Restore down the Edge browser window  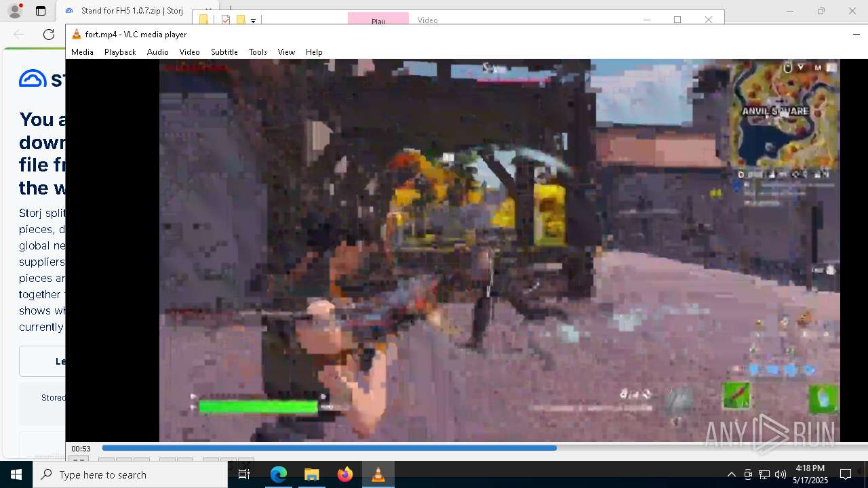click(821, 11)
